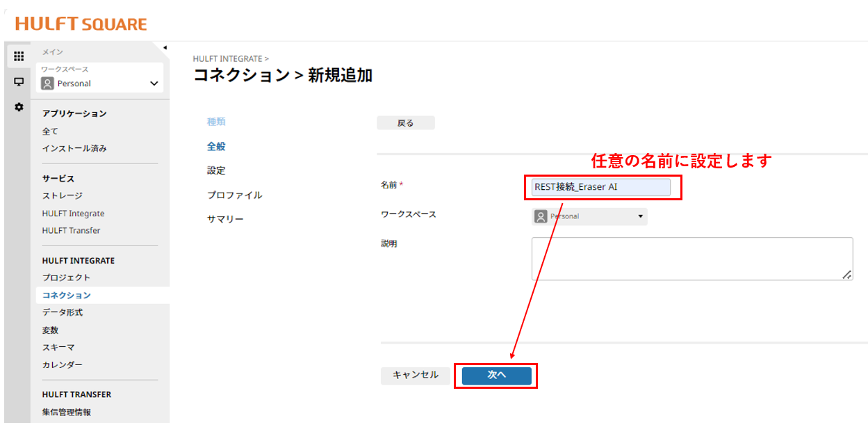
Task: Open the ワークスペース Personal dropdown in form
Action: pyautogui.click(x=589, y=216)
